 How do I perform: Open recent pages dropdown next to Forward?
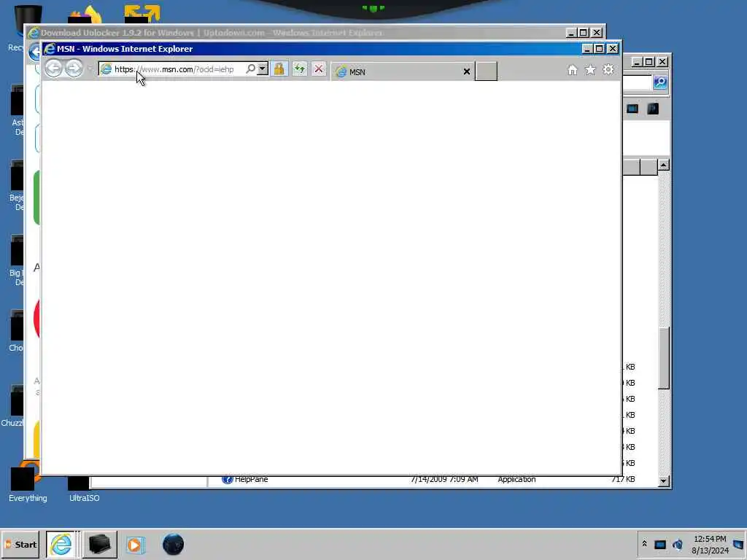(90, 69)
